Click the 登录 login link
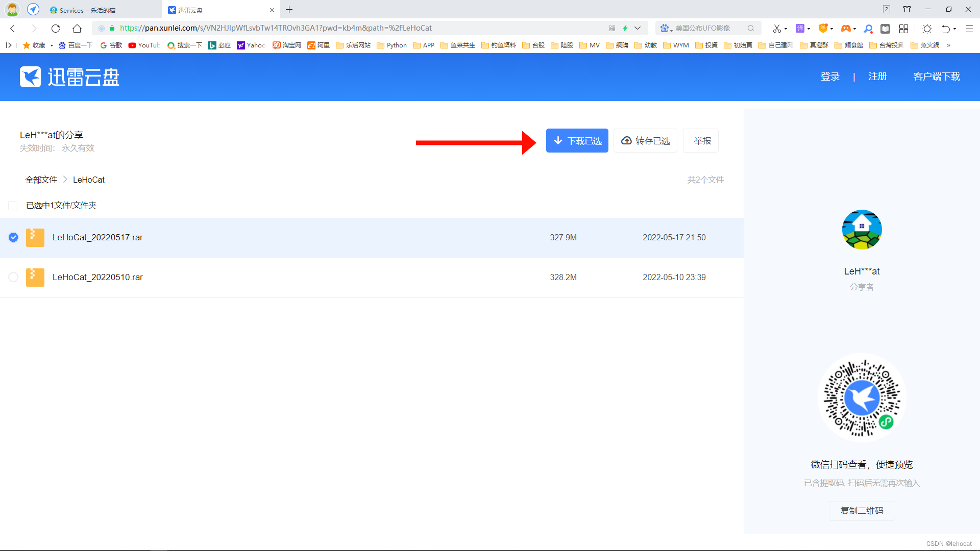 pyautogui.click(x=830, y=77)
